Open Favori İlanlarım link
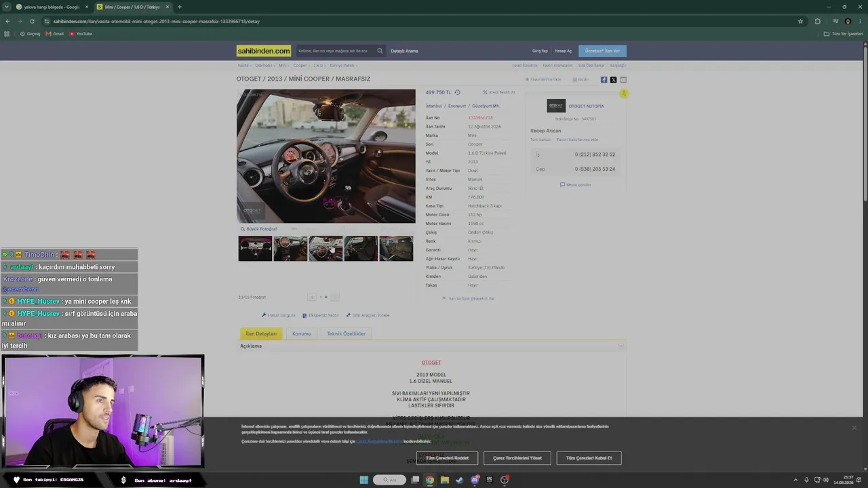868x488 pixels. (525, 66)
